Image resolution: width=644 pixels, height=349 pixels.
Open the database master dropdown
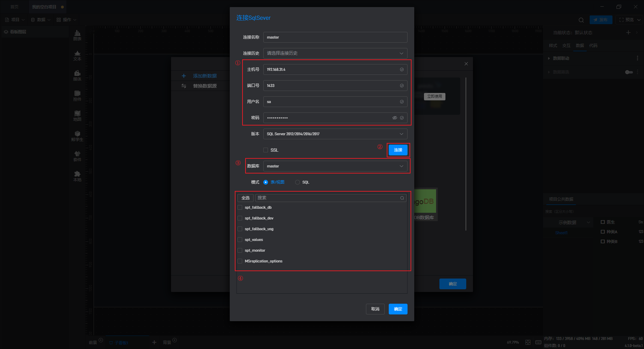[335, 166]
